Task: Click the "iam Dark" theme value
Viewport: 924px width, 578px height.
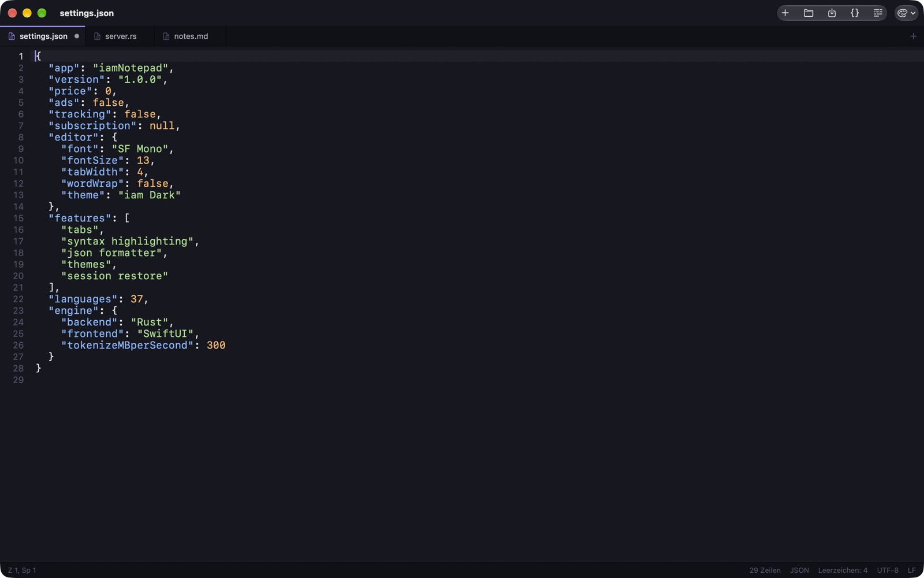Action: click(149, 195)
